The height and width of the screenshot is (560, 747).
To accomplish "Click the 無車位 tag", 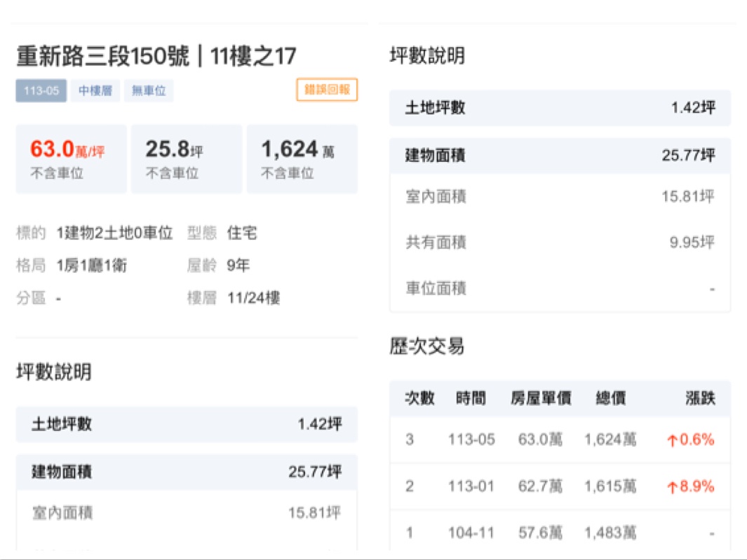I will 149,91.
